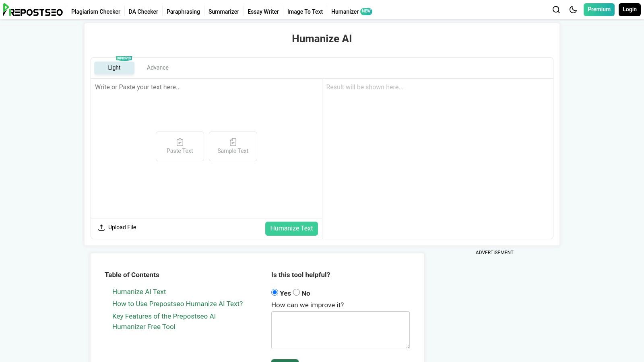This screenshot has height=362, width=644.
Task: Click the feedback improvement text box
Action: tap(340, 330)
